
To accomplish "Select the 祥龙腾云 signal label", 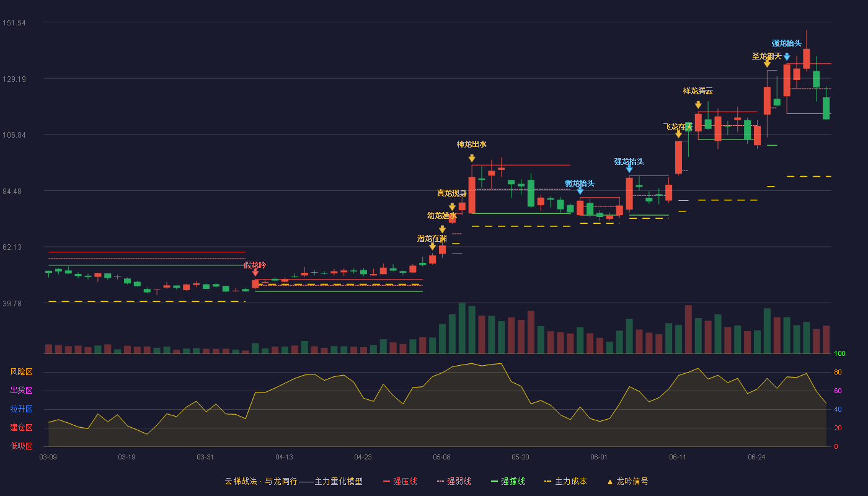I will pos(698,91).
